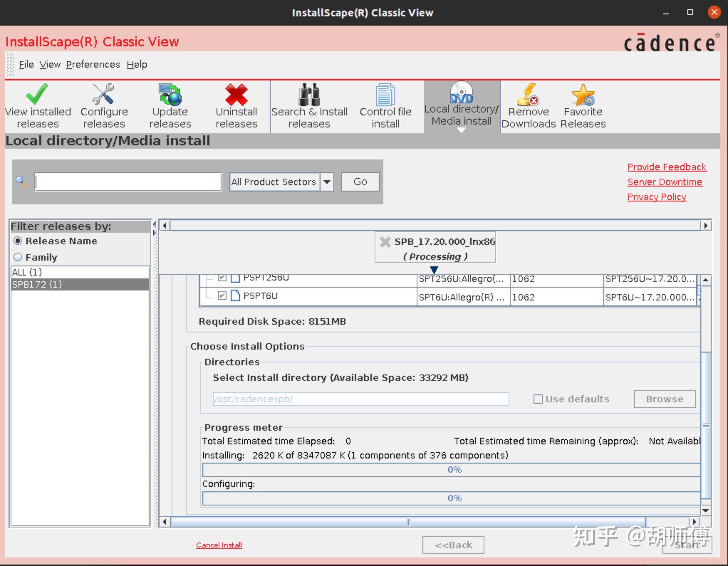Image resolution: width=728 pixels, height=566 pixels.
Task: Select Local directory/Media install DVD icon
Action: 461,93
